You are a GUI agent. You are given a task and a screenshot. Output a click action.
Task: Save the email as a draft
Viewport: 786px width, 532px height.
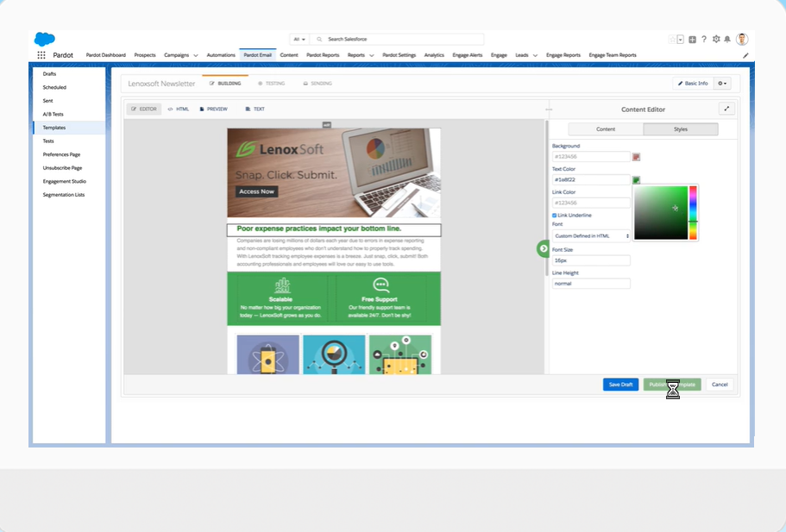pos(620,385)
